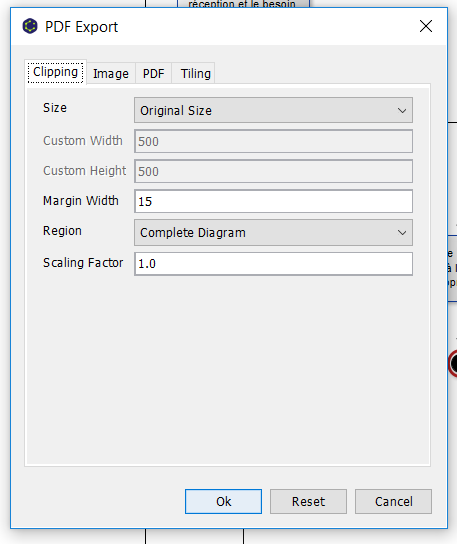This screenshot has height=544, width=457.
Task: Click the PDF Export application icon
Action: (x=30, y=26)
